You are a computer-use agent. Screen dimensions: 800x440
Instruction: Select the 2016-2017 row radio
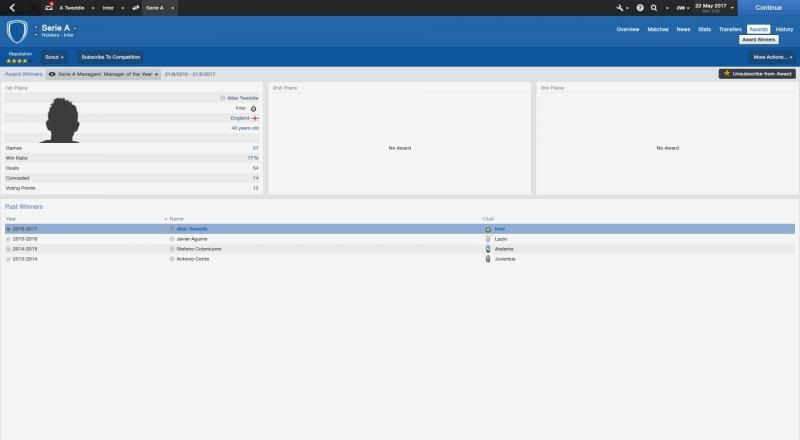tap(8, 229)
